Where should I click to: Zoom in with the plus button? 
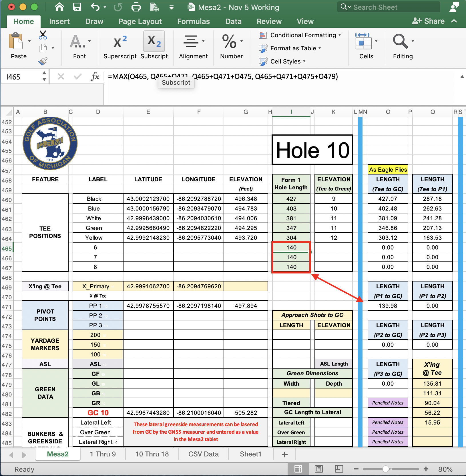[426, 469]
